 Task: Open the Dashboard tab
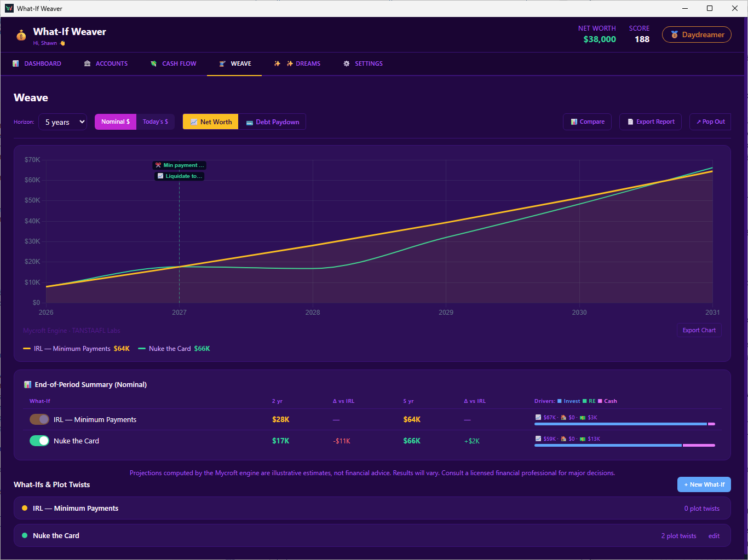[x=37, y=63]
